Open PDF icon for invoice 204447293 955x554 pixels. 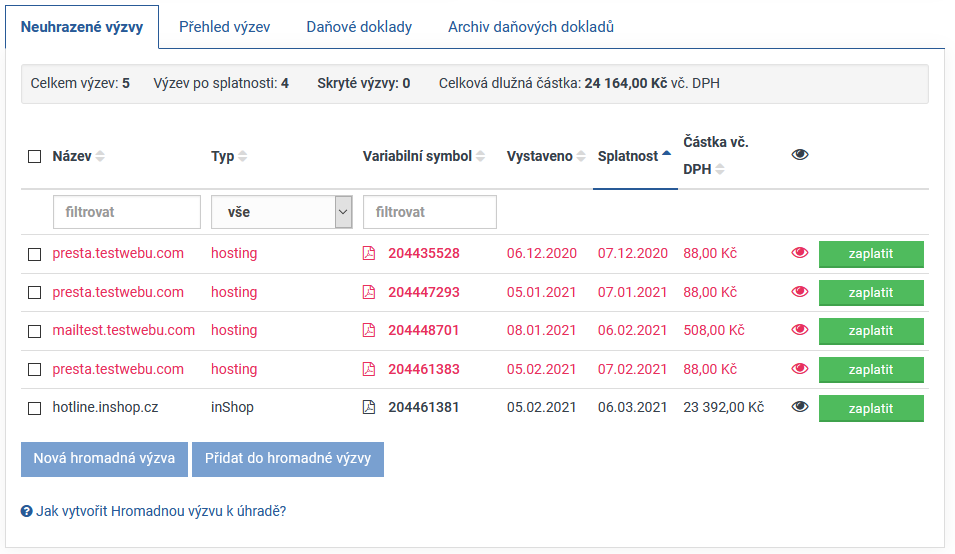pos(368,293)
